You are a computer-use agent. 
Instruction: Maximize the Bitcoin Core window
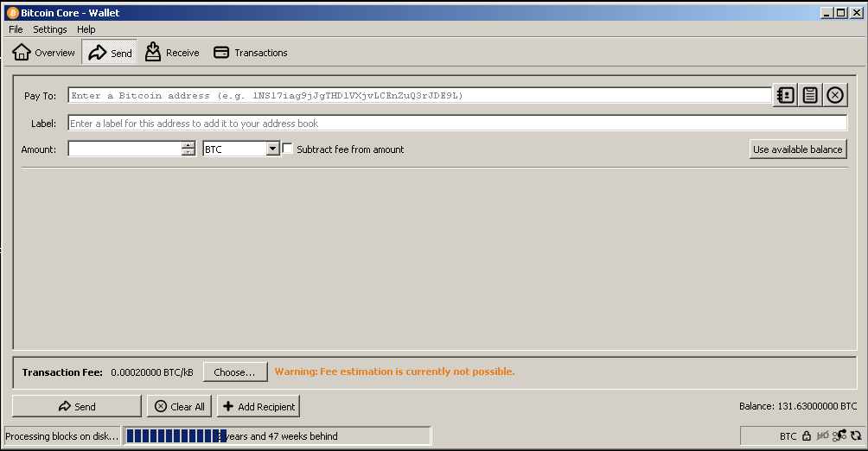pos(840,13)
